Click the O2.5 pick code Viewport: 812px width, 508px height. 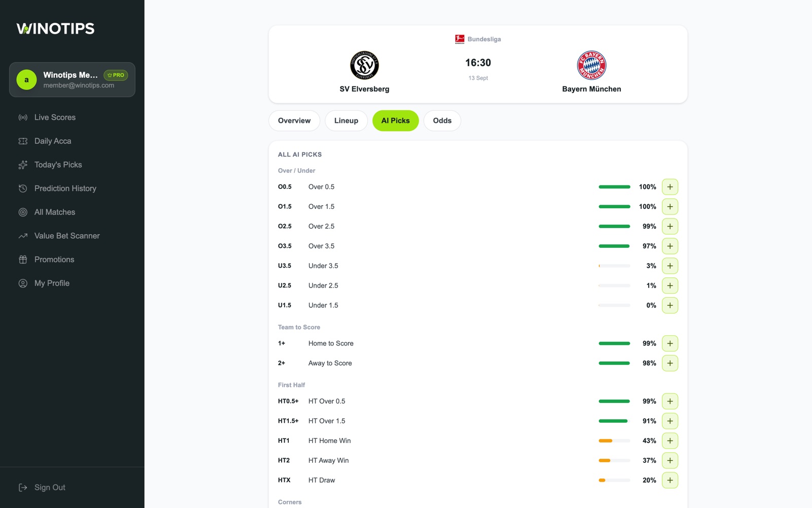click(x=285, y=227)
